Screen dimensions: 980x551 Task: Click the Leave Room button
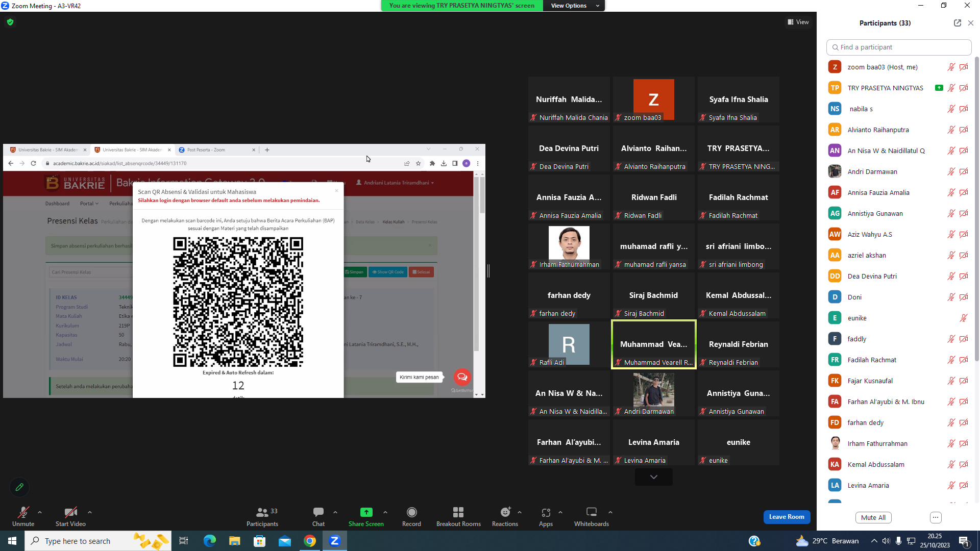coord(787,517)
